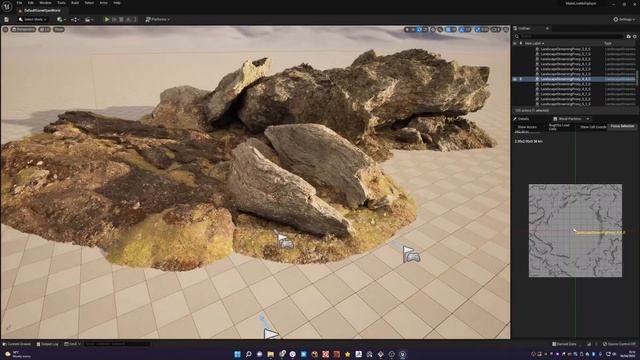Open the Select menu
The width and height of the screenshot is (640, 360).
pos(89,3)
